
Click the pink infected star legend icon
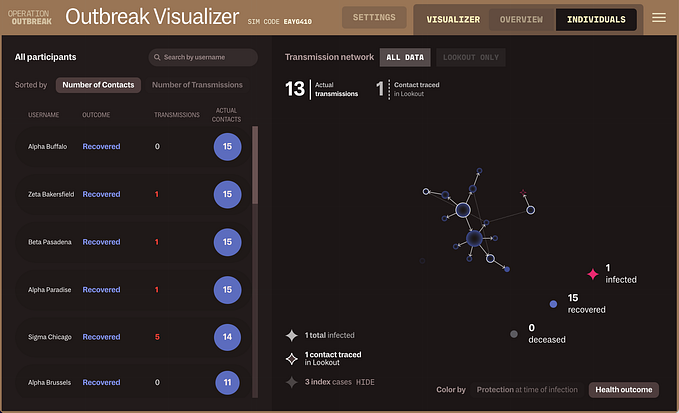coord(592,274)
